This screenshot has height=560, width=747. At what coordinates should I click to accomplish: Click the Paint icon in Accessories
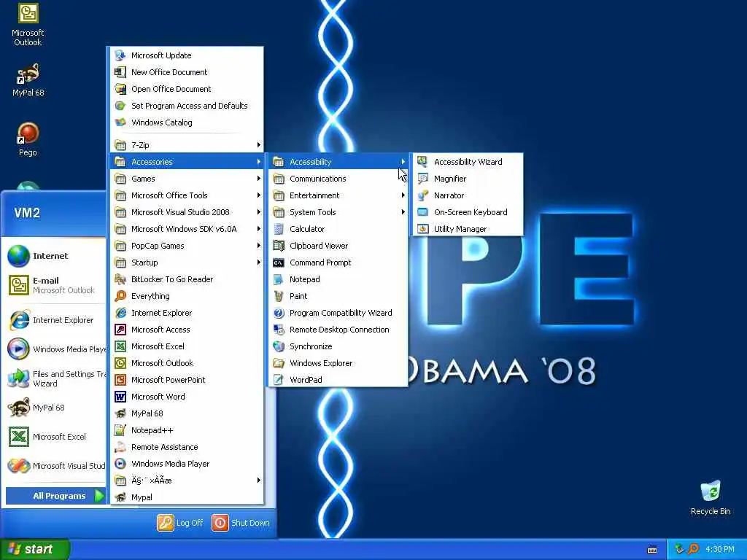[279, 296]
